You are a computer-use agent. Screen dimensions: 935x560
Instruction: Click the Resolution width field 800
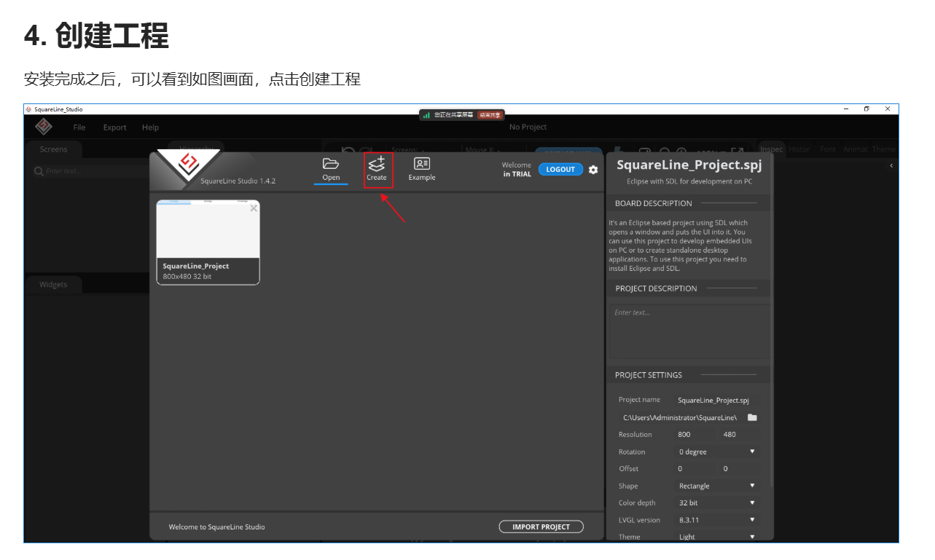pyautogui.click(x=694, y=434)
